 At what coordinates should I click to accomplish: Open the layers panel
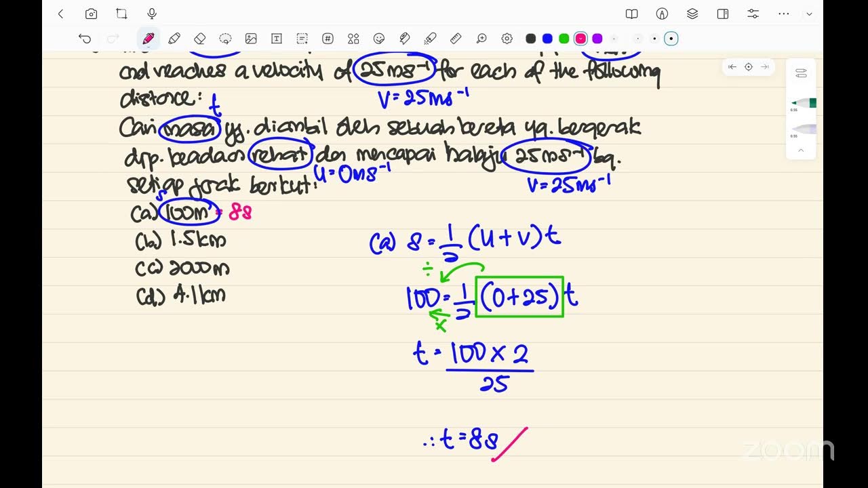[x=692, y=14]
